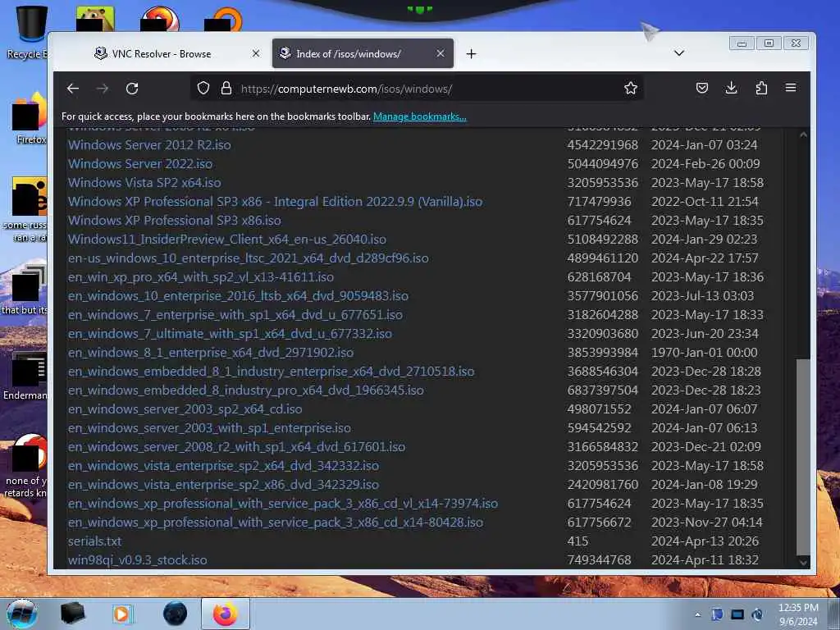Go back to the previous page
Viewport: 840px width, 630px height.
coord(73,89)
